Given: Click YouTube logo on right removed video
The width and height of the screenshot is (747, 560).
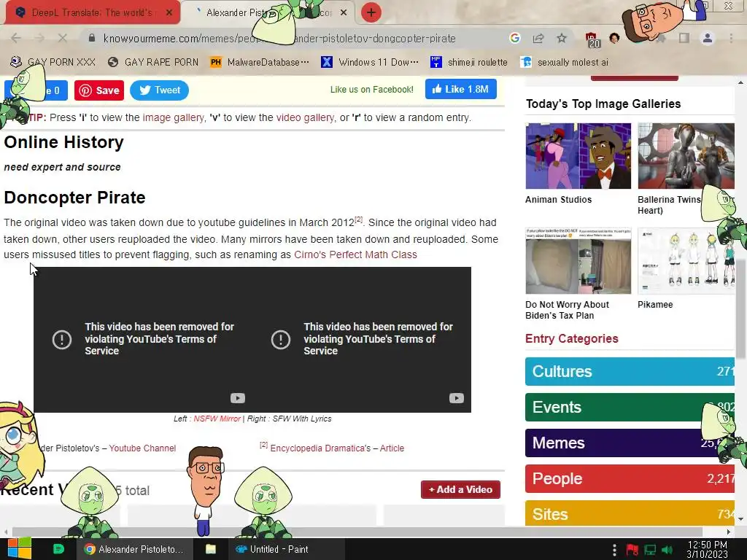Looking at the screenshot, I should click(457, 398).
